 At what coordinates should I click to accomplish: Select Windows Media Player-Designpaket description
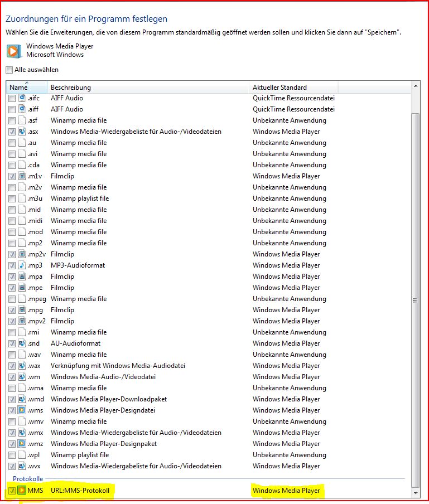point(104,444)
